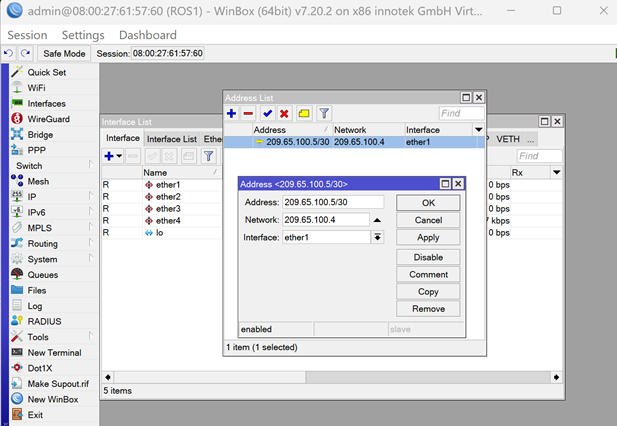The width and height of the screenshot is (617, 426).
Task: Select the ether2 row in Interface List
Action: click(x=167, y=197)
